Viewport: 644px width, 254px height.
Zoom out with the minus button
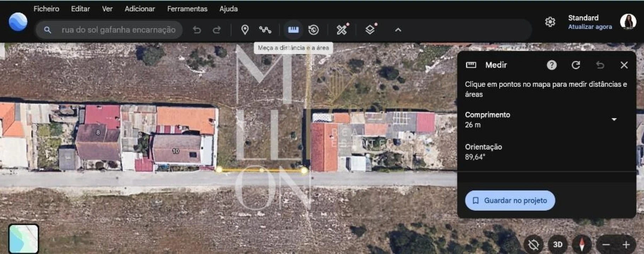point(606,244)
